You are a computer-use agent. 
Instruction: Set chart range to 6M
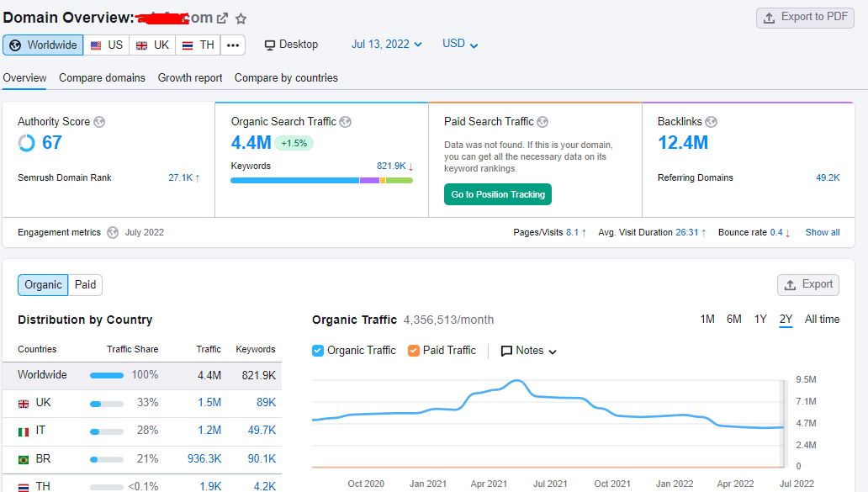point(734,320)
